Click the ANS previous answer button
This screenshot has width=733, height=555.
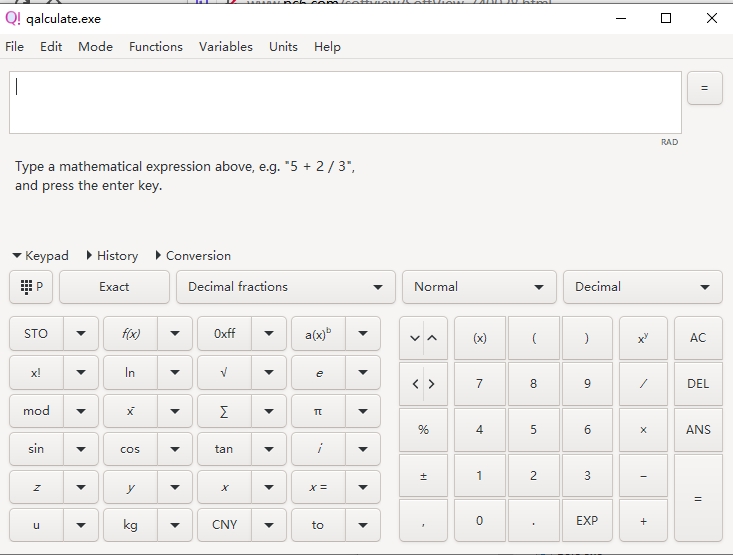pyautogui.click(x=698, y=430)
